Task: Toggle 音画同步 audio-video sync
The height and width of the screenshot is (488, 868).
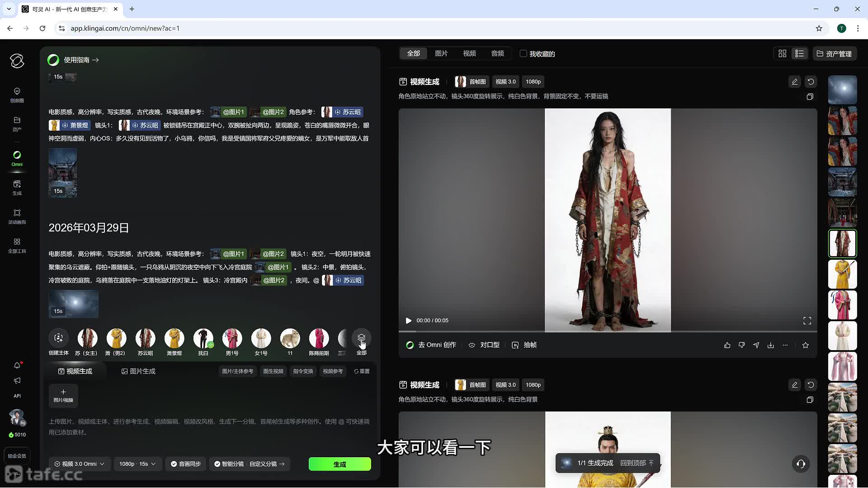Action: point(185,464)
